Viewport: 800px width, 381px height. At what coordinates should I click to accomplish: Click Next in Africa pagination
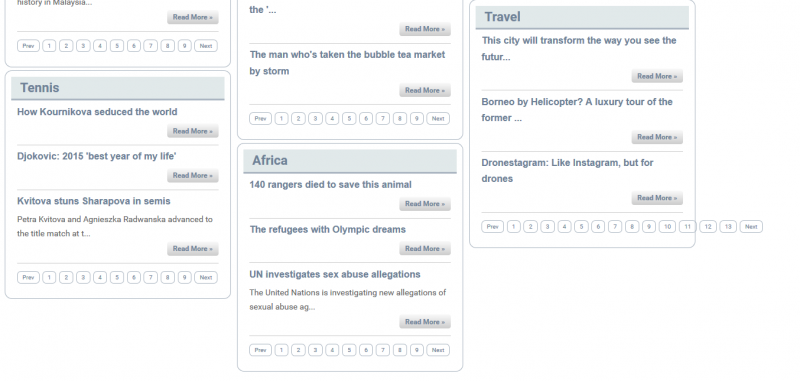pyautogui.click(x=438, y=350)
